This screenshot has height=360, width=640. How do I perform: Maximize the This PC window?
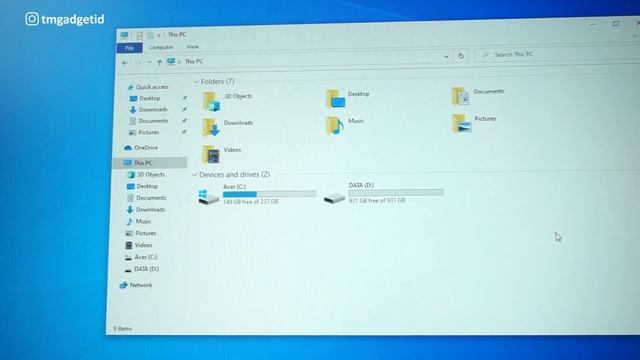click(x=616, y=24)
